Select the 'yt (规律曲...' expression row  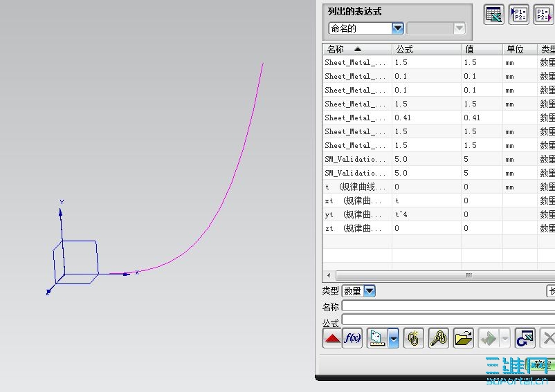(439, 214)
